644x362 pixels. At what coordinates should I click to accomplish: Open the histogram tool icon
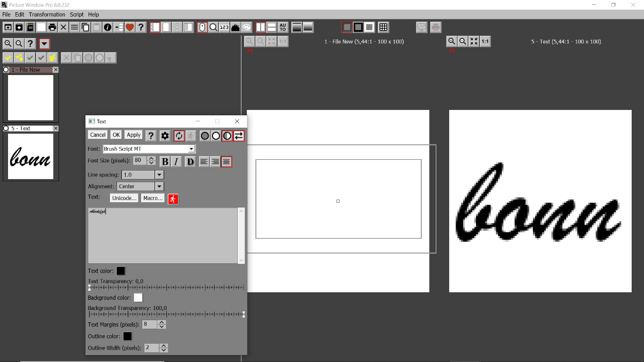tap(235, 27)
